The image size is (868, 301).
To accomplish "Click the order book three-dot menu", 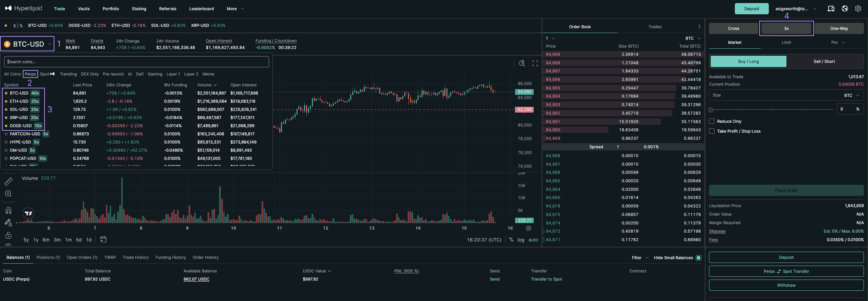I will coord(699,26).
